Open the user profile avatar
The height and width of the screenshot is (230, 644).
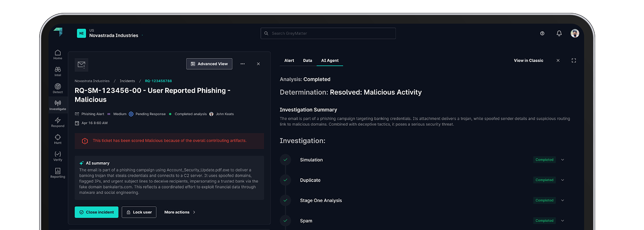[x=575, y=33]
